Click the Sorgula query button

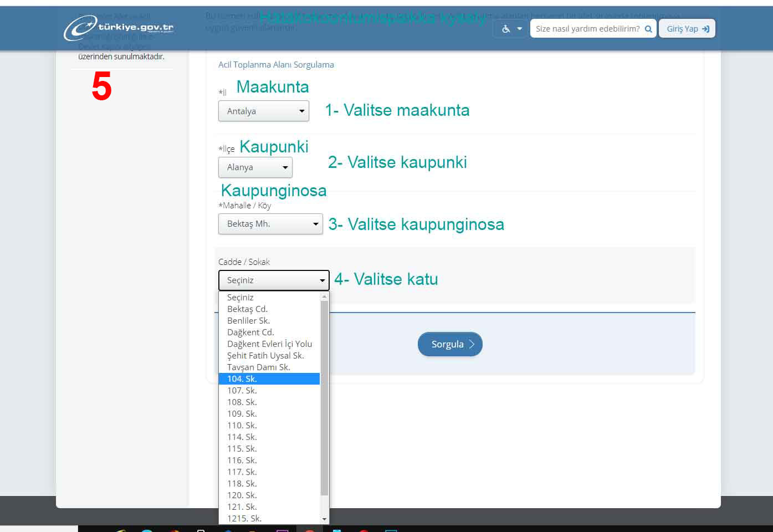point(450,344)
